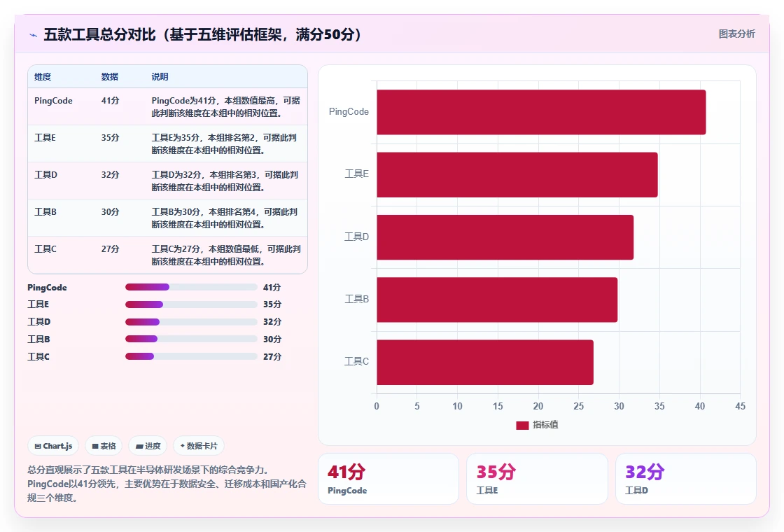The height and width of the screenshot is (532, 784).
Task: Open the 35分 工具E summary card
Action: point(537,479)
